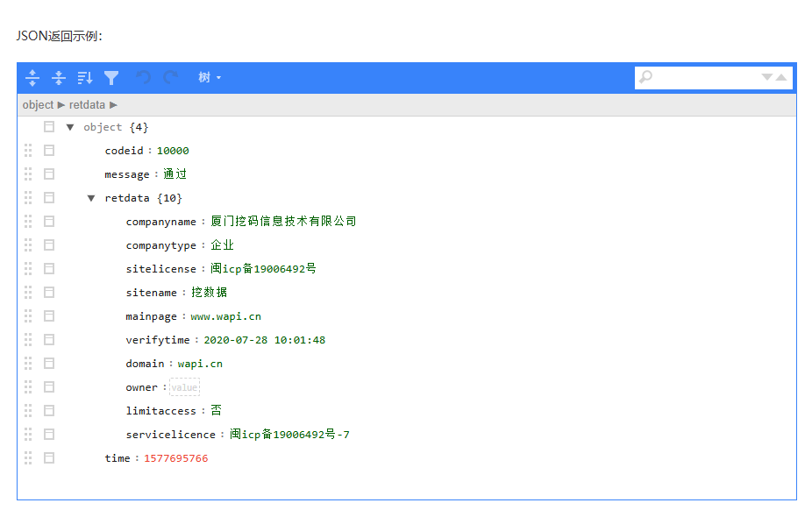Open the 树 mode dropdown
Viewport: 812px width, 510px height.
208,78
